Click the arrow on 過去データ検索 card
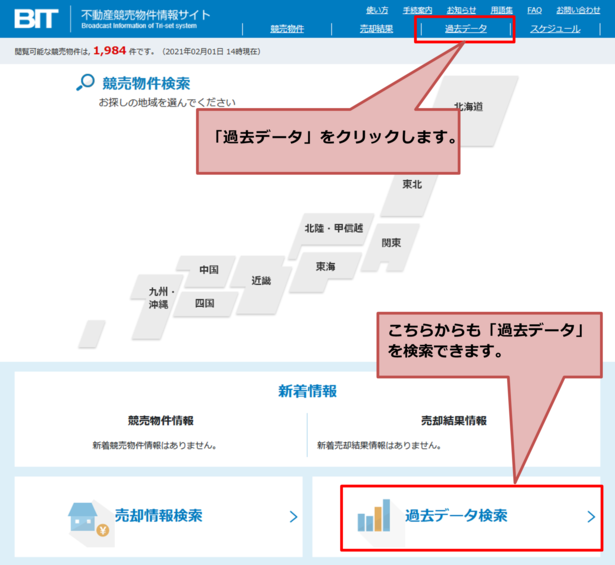Image resolution: width=615 pixels, height=565 pixels. click(590, 517)
